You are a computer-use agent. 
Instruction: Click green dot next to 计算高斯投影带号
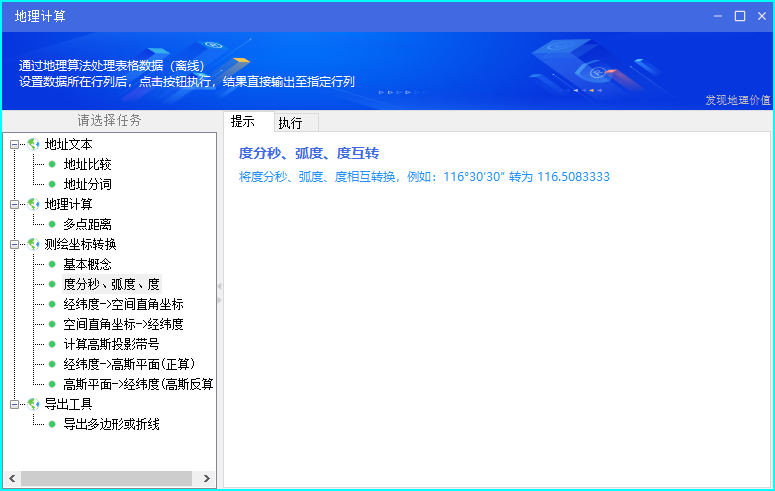(52, 344)
